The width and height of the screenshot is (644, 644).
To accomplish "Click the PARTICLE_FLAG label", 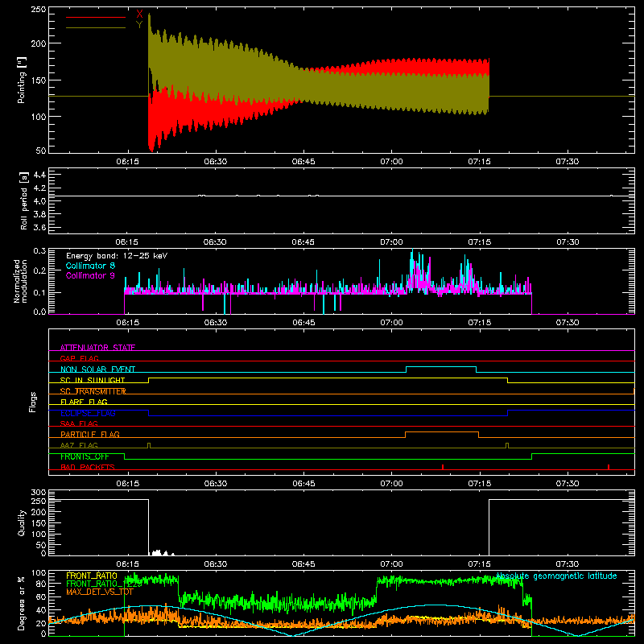I will pos(90,434).
